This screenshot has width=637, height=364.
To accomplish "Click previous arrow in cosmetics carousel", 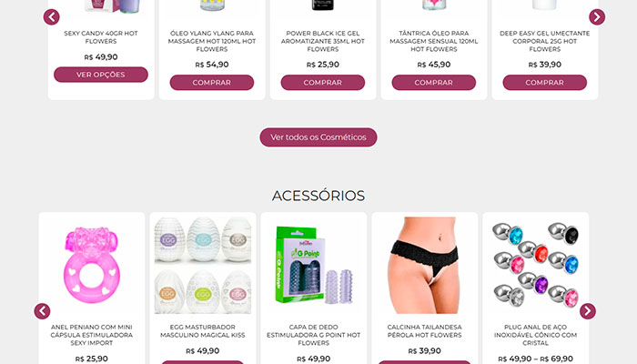I will (x=52, y=17).
